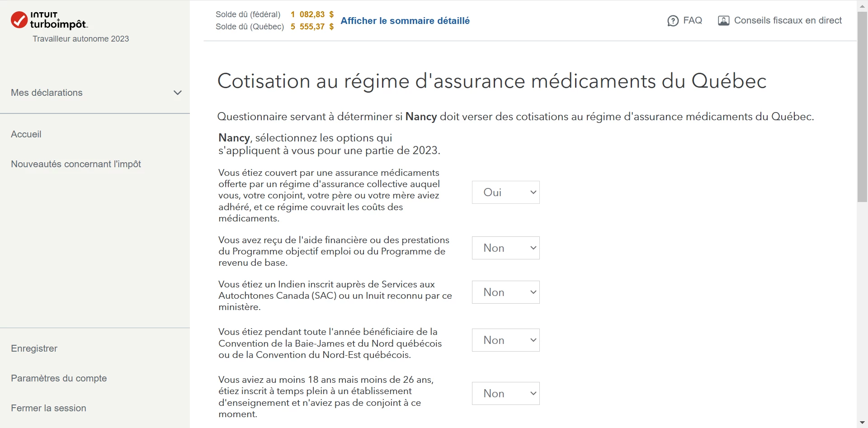868x428 pixels.
Task: Click the live tax advice screen icon
Action: coord(723,21)
